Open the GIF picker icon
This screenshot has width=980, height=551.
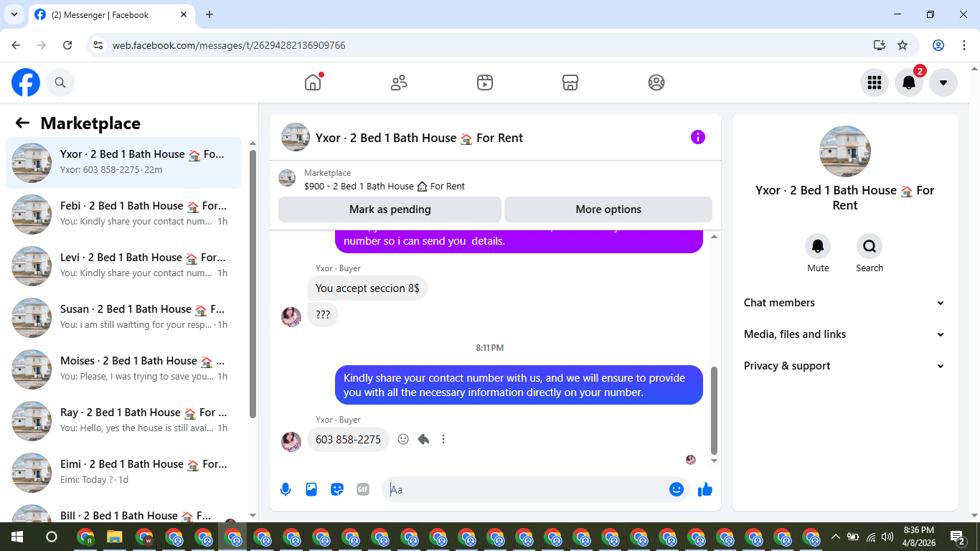pyautogui.click(x=363, y=489)
